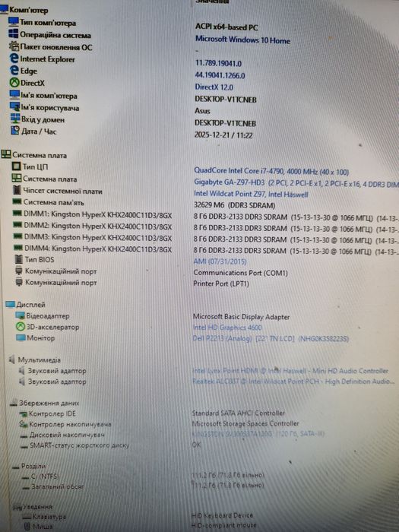This screenshot has width=399, height=532.
Task: Select the 32629 МБ (DDR3 SDRAM) value
Action: point(234,205)
